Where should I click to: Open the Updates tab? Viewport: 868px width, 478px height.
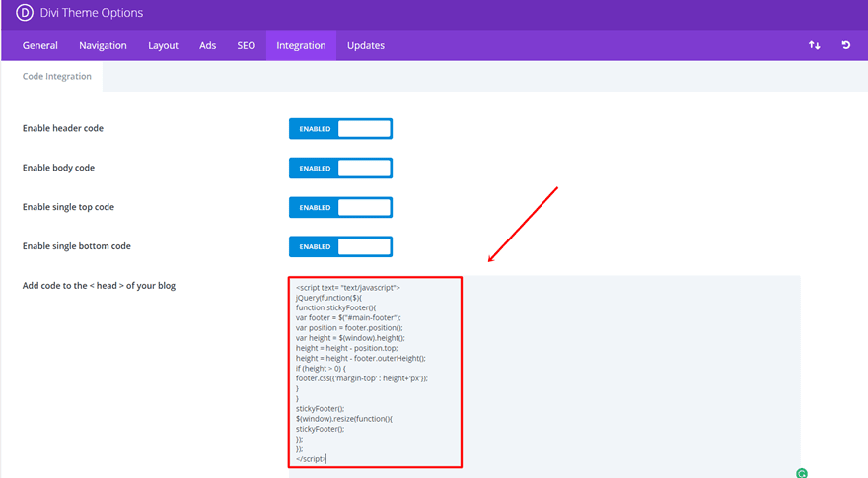click(366, 45)
